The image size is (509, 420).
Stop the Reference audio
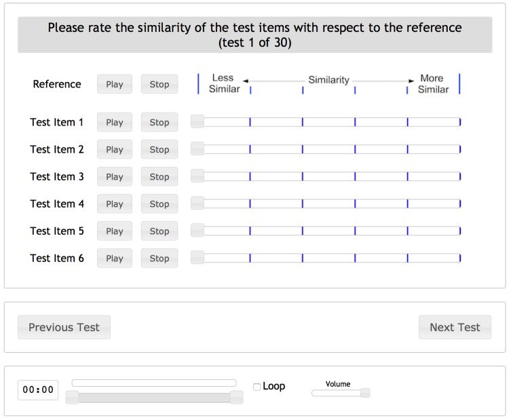(x=159, y=84)
